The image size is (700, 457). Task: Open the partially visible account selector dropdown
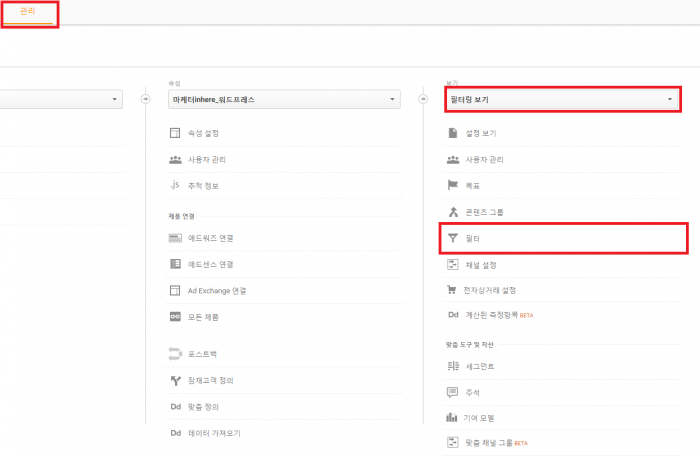tap(61, 99)
